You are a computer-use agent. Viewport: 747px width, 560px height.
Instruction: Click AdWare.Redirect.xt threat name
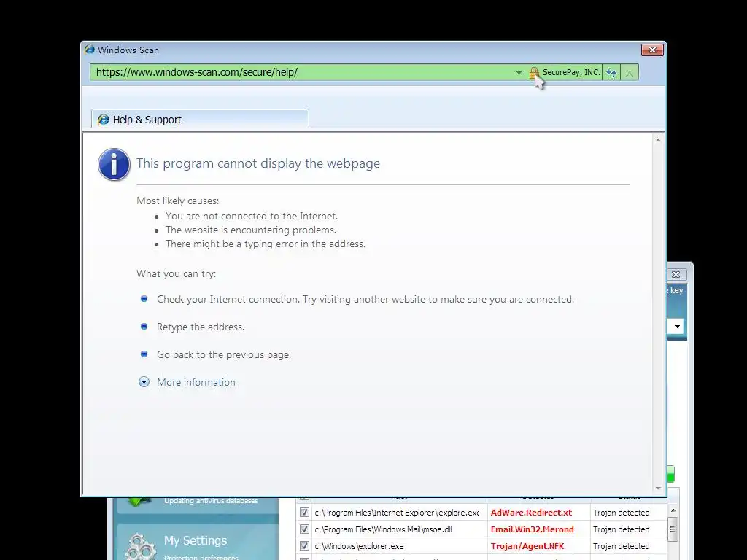coord(531,513)
